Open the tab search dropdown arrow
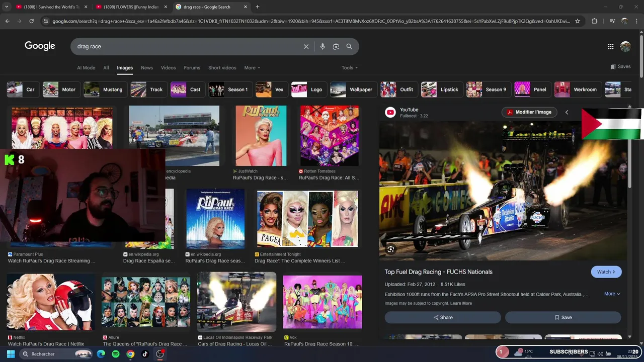Image resolution: width=644 pixels, height=362 pixels. pos(7,7)
